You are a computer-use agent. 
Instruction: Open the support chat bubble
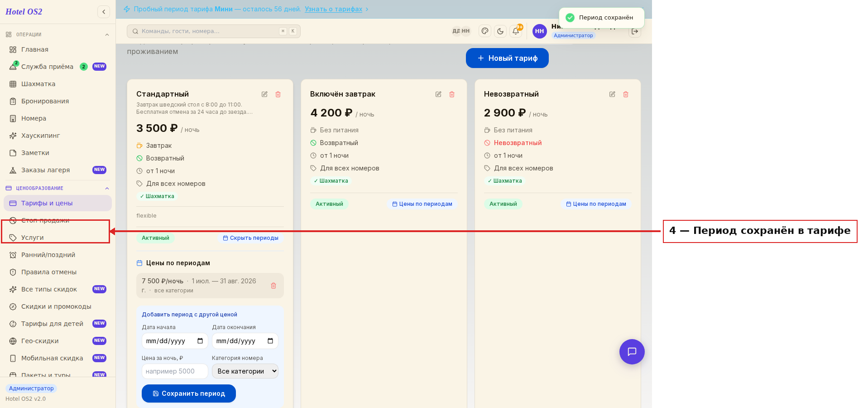(632, 352)
